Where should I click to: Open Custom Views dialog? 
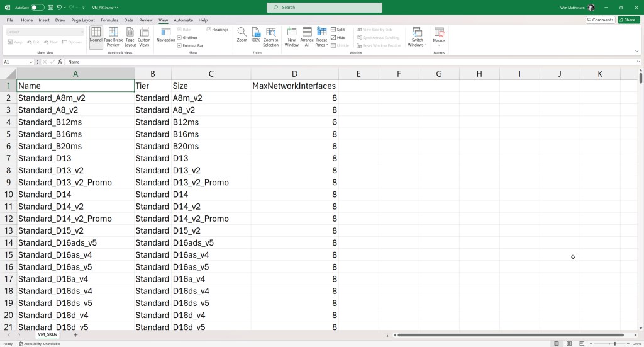[144, 37]
